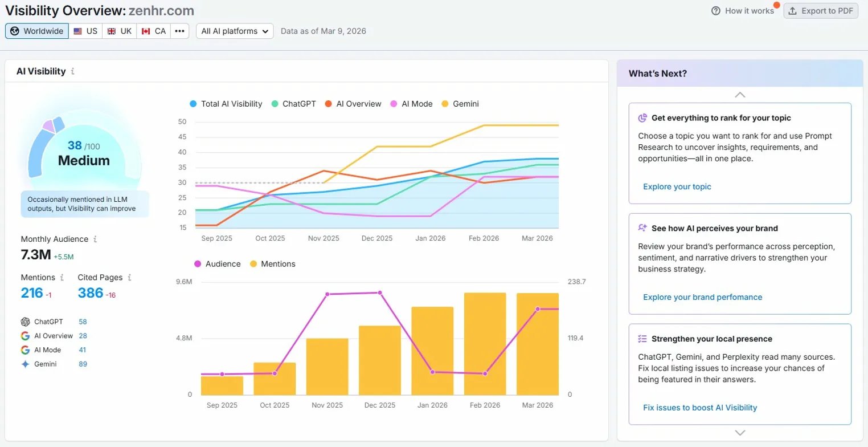Image resolution: width=868 pixels, height=447 pixels.
Task: Click AI Visibility info icon
Action: (73, 71)
